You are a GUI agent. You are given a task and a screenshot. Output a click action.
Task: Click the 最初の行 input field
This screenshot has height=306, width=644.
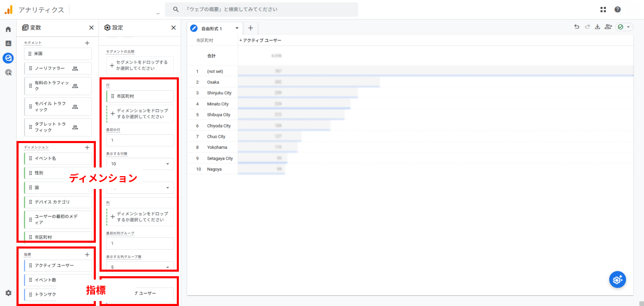pos(140,140)
